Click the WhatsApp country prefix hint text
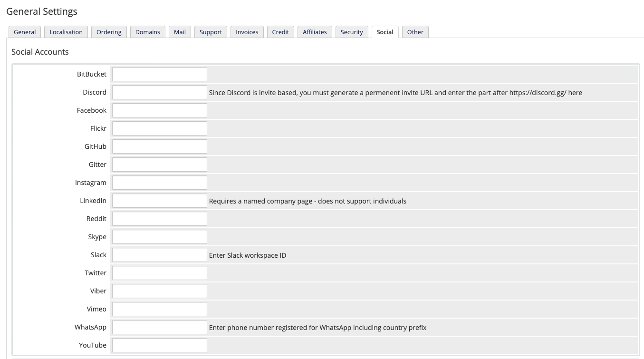Image resolution: width=644 pixels, height=359 pixels. pyautogui.click(x=318, y=328)
